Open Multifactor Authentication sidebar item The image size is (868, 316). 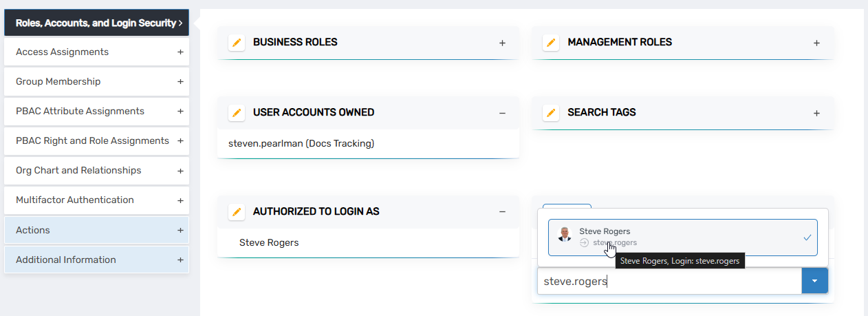click(96, 200)
